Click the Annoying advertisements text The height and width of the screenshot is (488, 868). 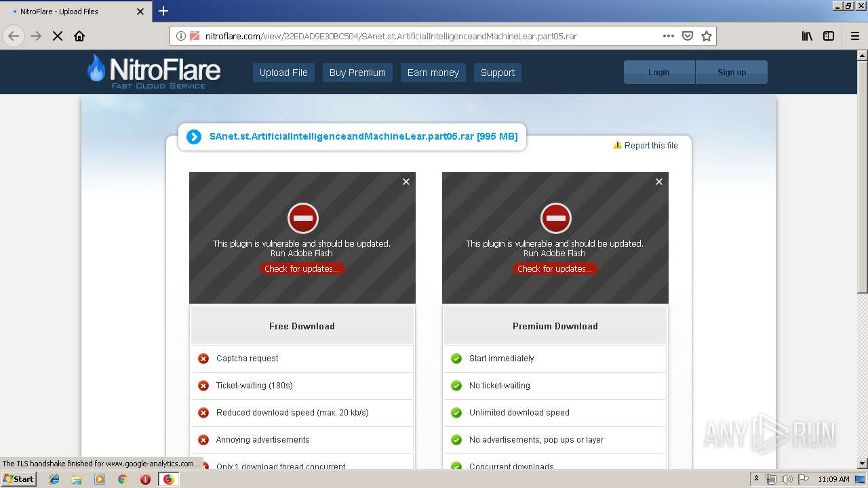point(263,440)
